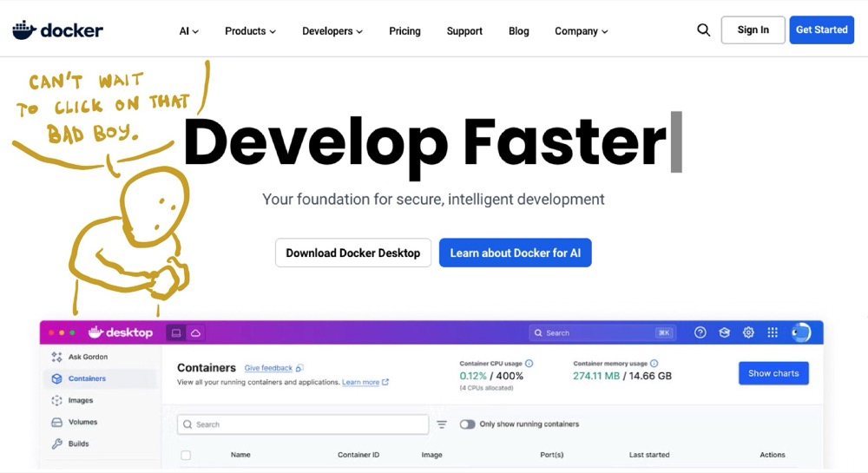Expand the AI menu
The image size is (868, 473).
click(188, 31)
